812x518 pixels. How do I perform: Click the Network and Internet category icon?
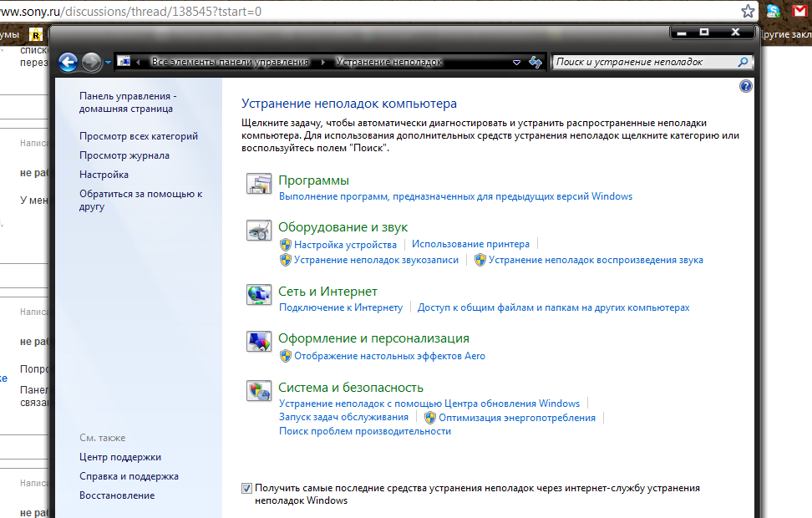pos(259,295)
